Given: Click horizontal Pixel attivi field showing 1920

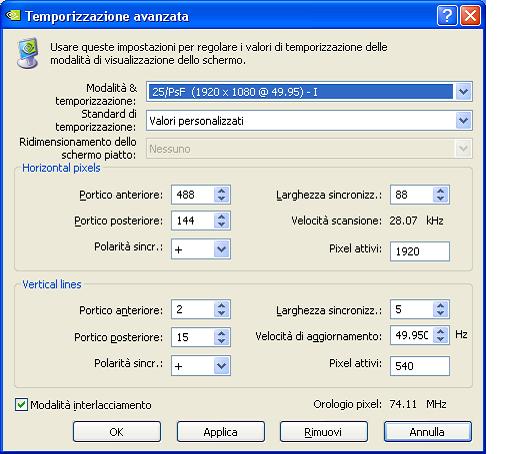Looking at the screenshot, I should (x=420, y=251).
